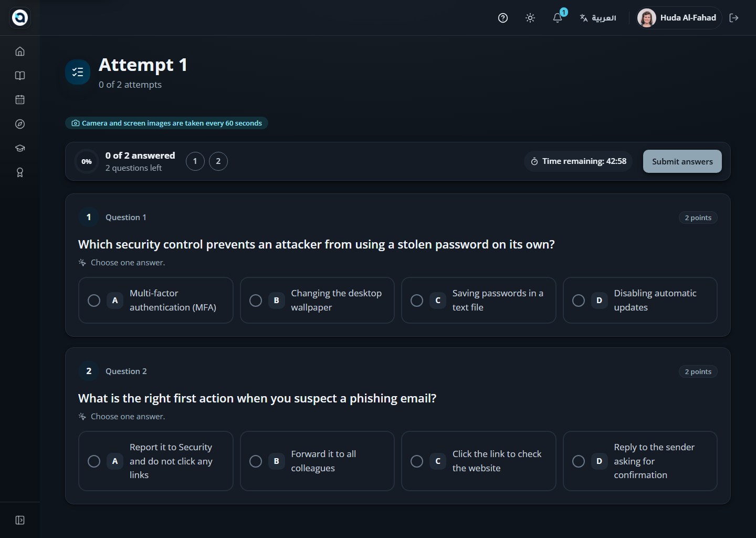Collapse the sidebar panel icon
Screen dimensions: 756x538
click(x=20, y=520)
